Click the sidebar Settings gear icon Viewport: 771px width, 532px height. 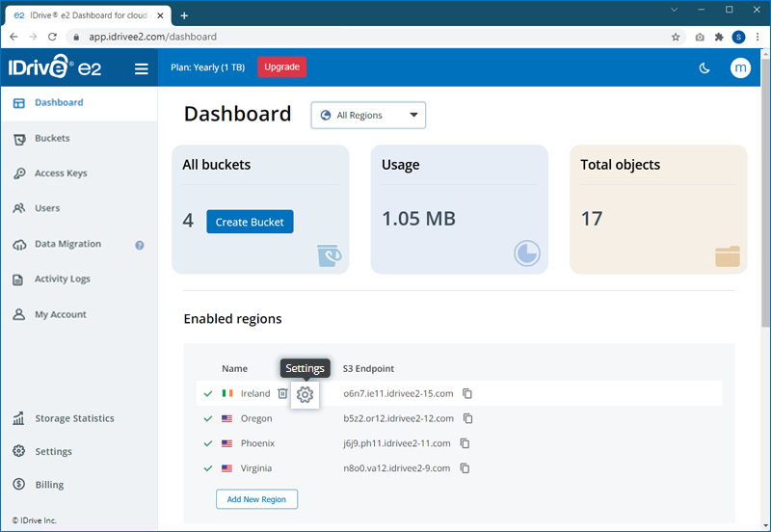click(x=18, y=451)
